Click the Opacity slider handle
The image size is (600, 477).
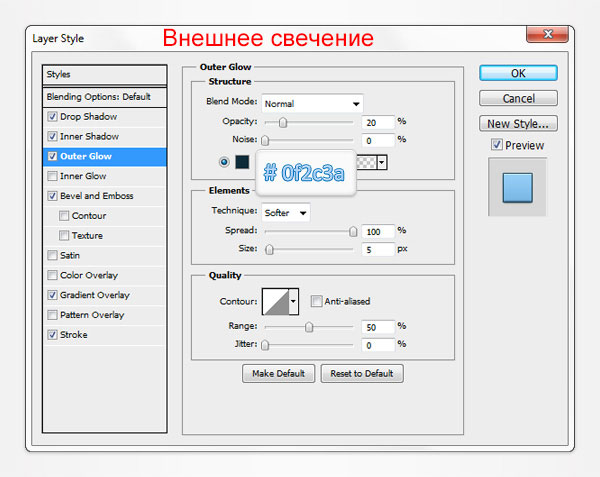tap(283, 122)
